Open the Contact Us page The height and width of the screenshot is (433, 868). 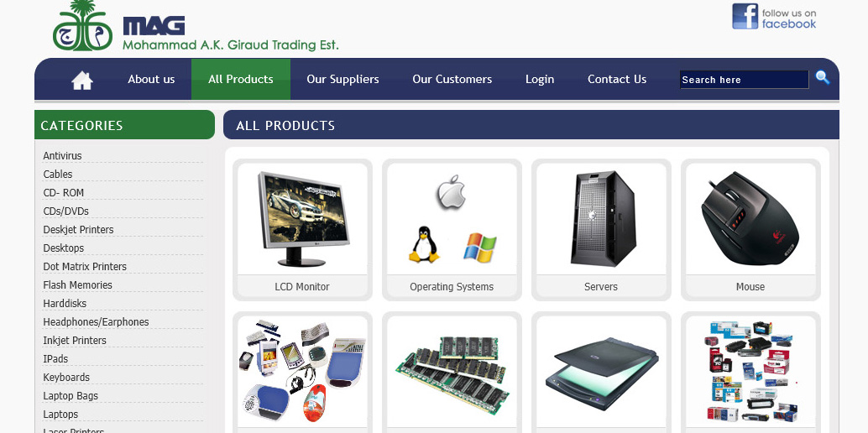617,79
